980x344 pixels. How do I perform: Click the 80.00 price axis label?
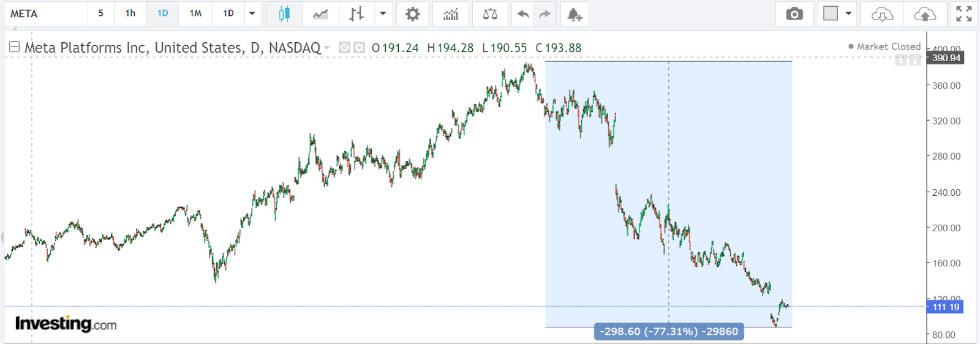pyautogui.click(x=943, y=335)
